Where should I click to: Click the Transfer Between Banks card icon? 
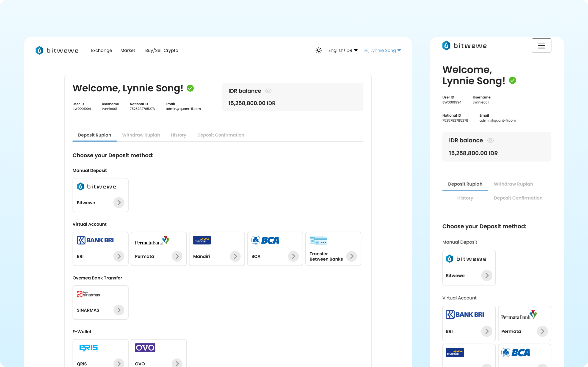point(318,240)
